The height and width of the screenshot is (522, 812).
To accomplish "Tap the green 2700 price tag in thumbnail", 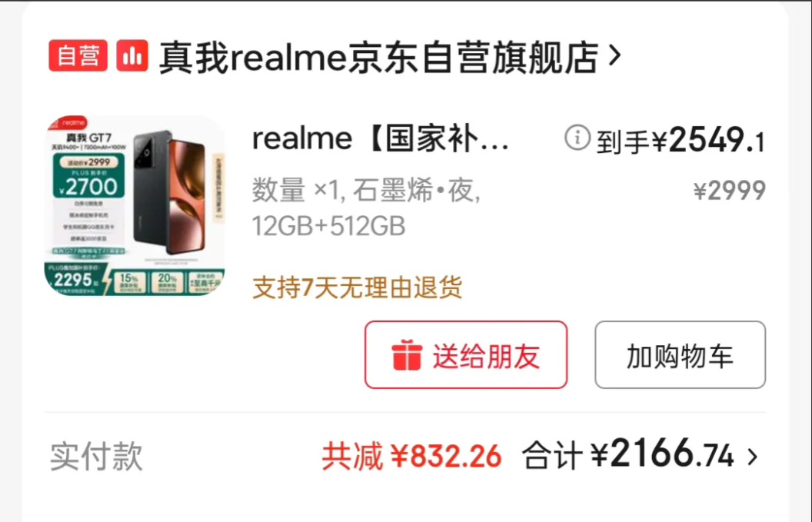I will pos(88,177).
